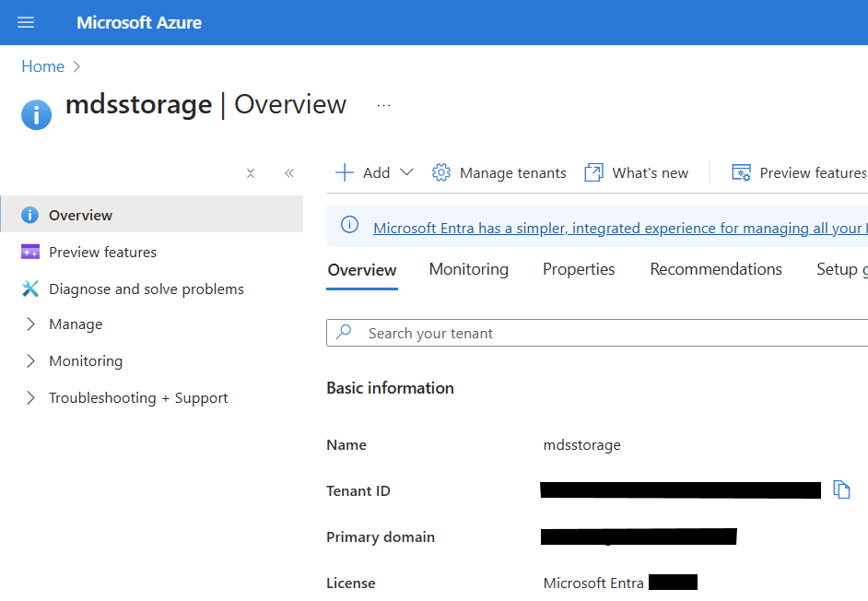This screenshot has height=601, width=868.
Task: Open the ellipsis more options menu
Action: pyautogui.click(x=383, y=105)
